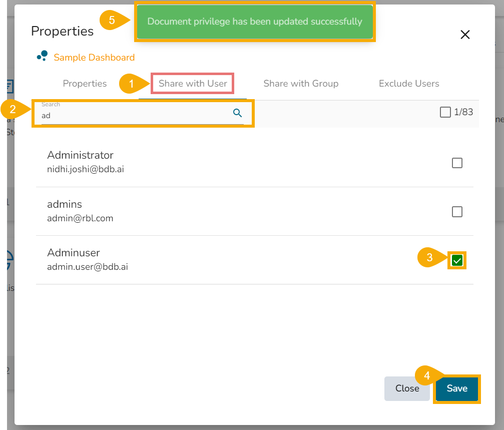Enable the checkbox for admins user
The width and height of the screenshot is (504, 430).
[457, 212]
